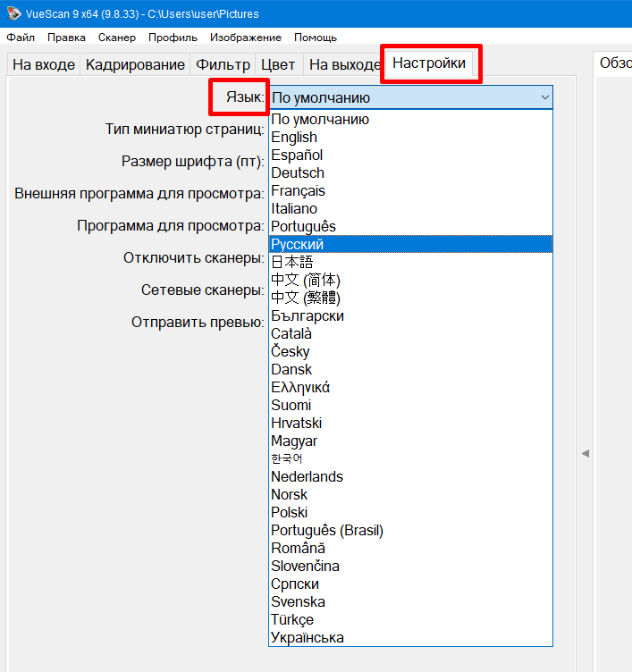The width and height of the screenshot is (632, 672).
Task: Select 中文 (简体) in the language list
Action: [410, 280]
